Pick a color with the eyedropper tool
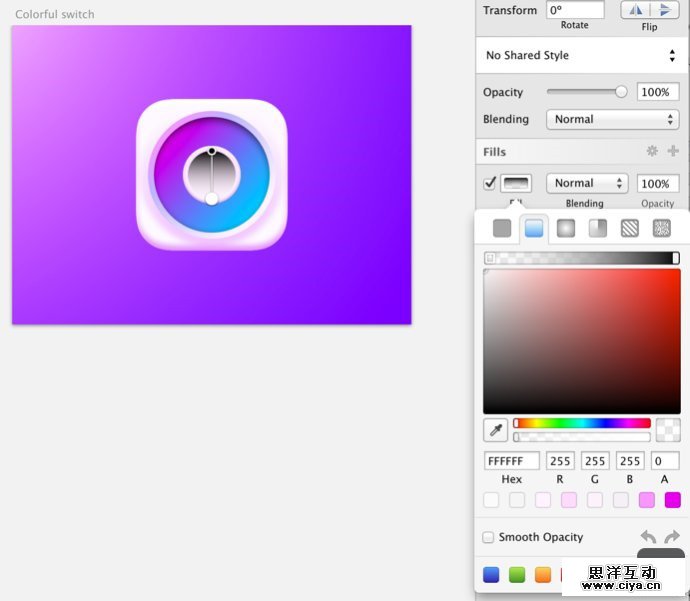The width and height of the screenshot is (690, 601). [x=495, y=430]
